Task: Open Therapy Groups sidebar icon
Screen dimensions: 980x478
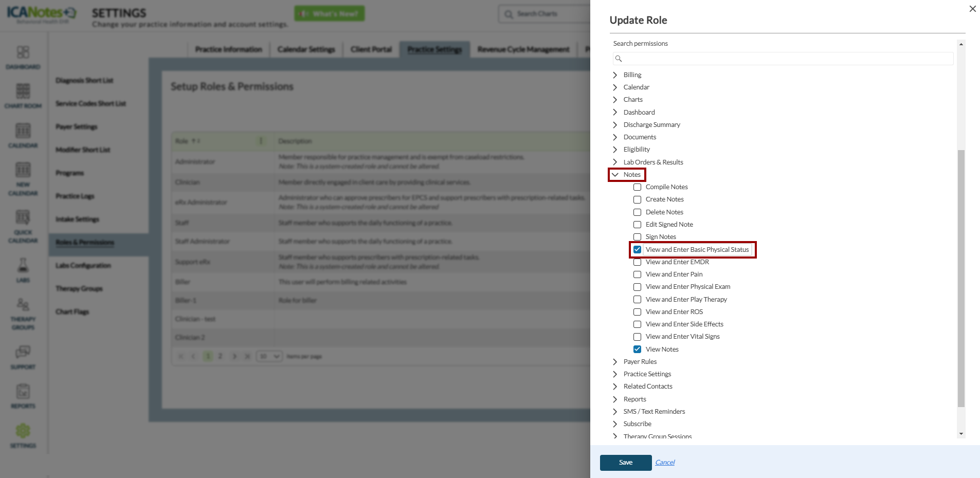Action: (x=23, y=314)
